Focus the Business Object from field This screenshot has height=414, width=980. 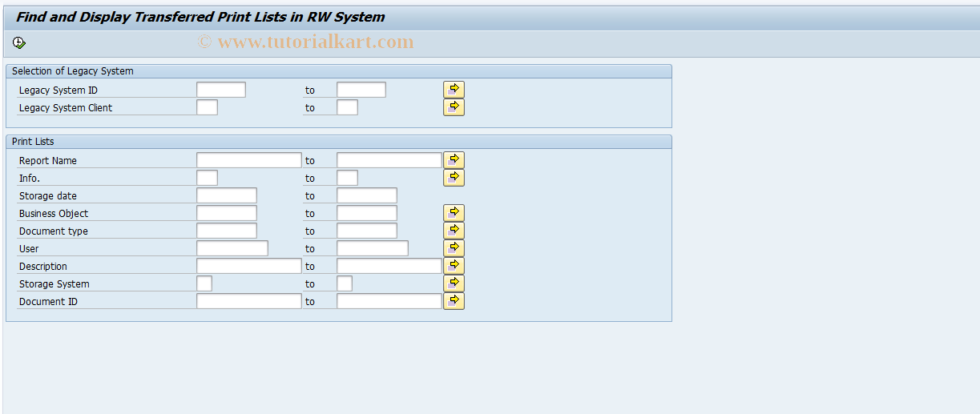click(x=227, y=213)
